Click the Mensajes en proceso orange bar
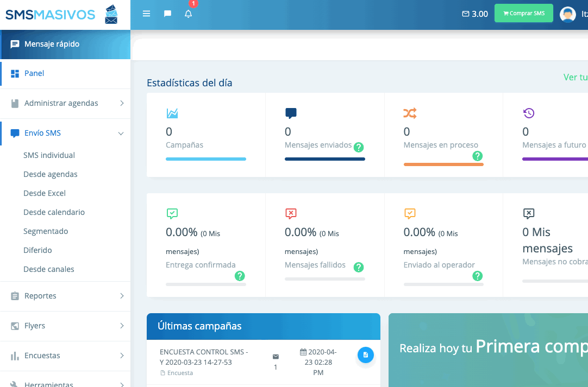This screenshot has height=387, width=588. (443, 164)
